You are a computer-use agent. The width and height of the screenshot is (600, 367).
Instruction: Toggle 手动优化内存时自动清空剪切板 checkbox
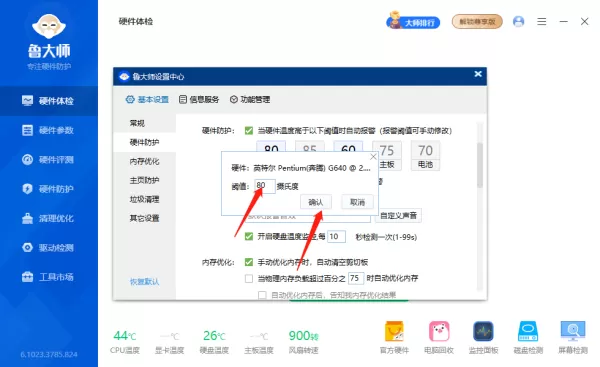tap(249, 262)
